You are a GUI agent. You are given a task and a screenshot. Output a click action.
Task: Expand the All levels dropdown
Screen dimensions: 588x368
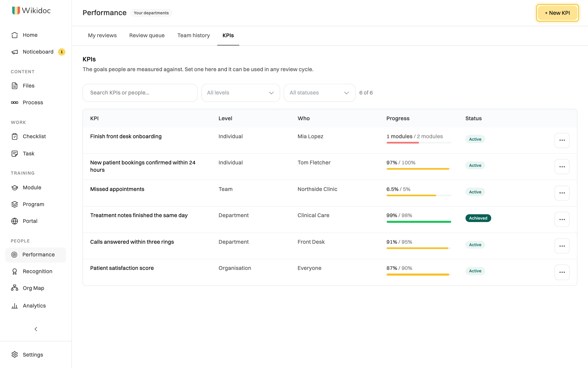click(x=241, y=93)
